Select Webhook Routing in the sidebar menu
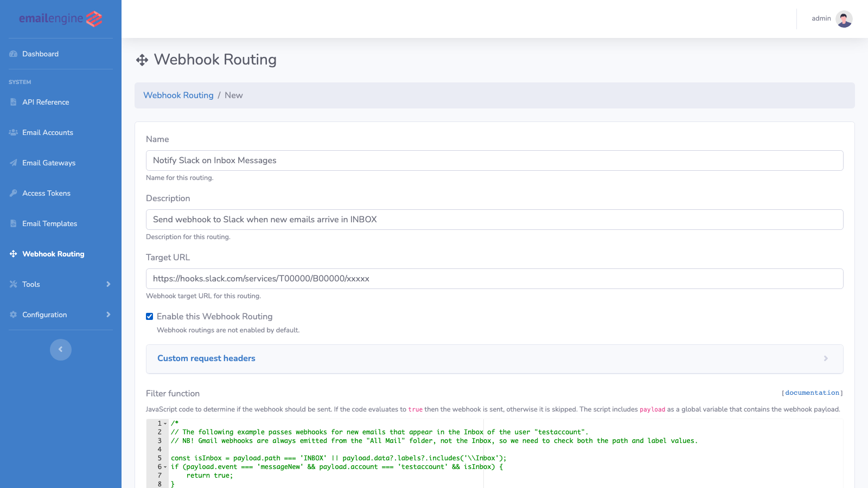 pos(53,254)
